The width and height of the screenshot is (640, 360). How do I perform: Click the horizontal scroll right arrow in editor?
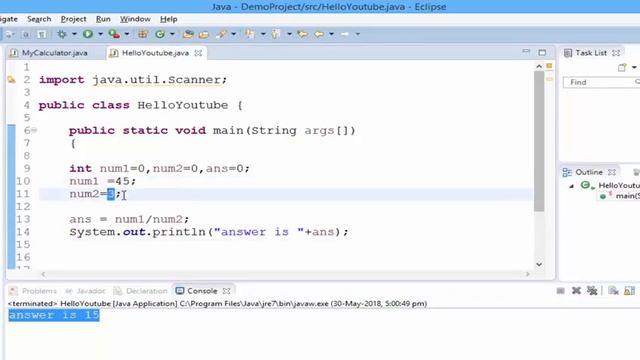pos(528,274)
